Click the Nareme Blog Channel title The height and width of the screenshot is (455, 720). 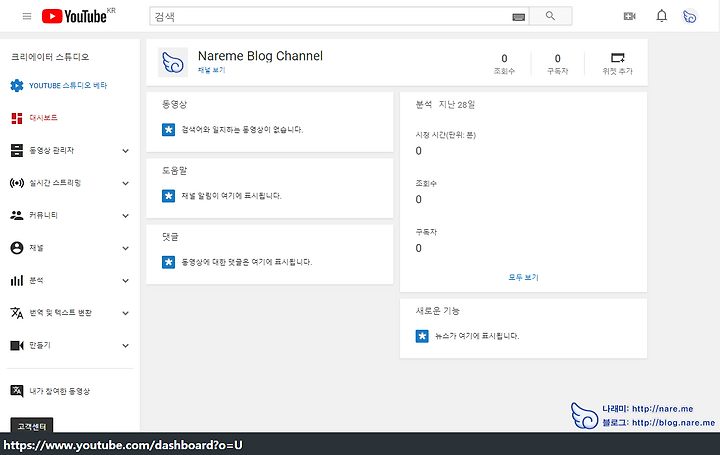(260, 56)
